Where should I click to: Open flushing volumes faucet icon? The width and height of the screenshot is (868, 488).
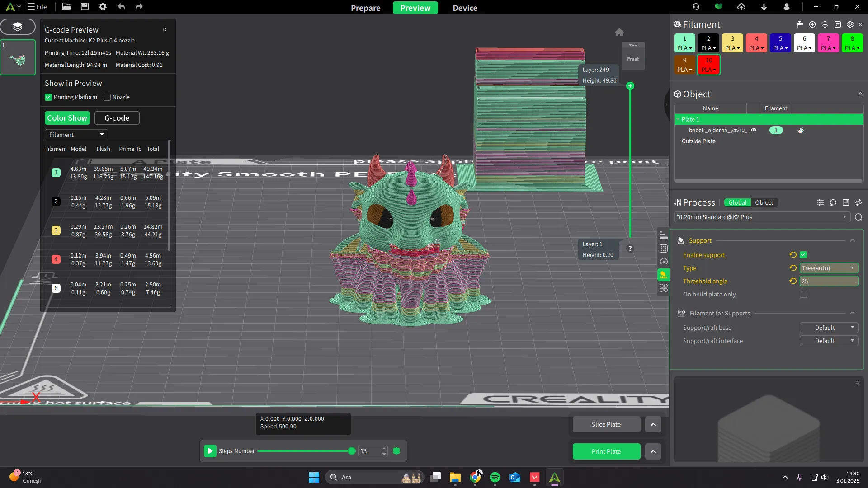click(799, 24)
